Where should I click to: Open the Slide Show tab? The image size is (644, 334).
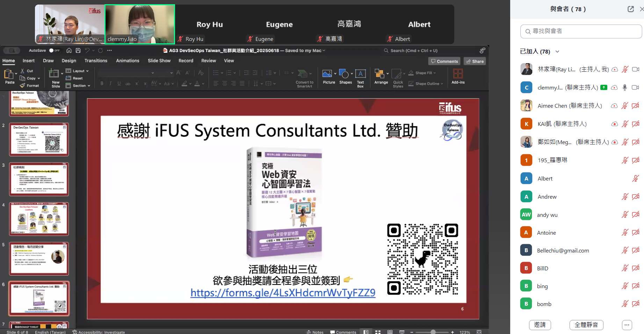click(x=159, y=61)
